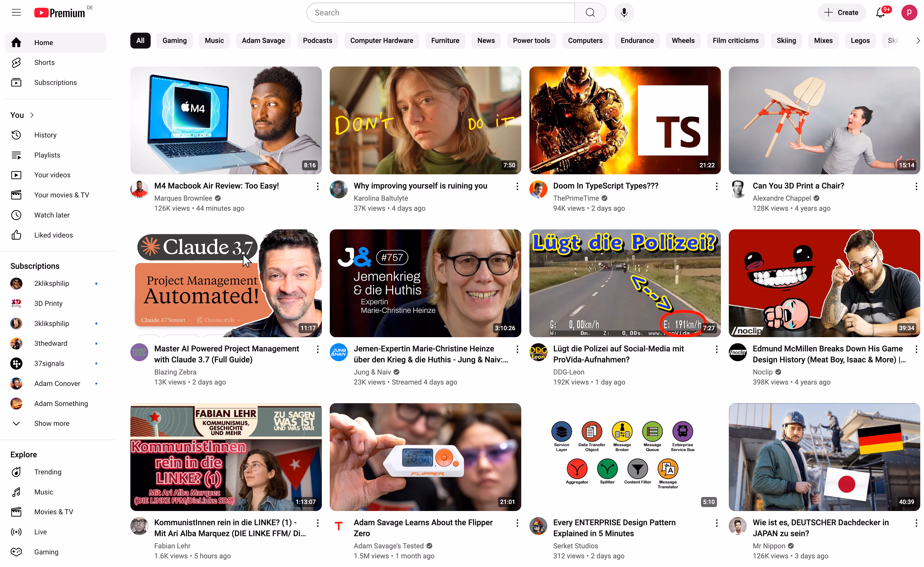Open Trending in Explore section
924x567 pixels.
(48, 472)
